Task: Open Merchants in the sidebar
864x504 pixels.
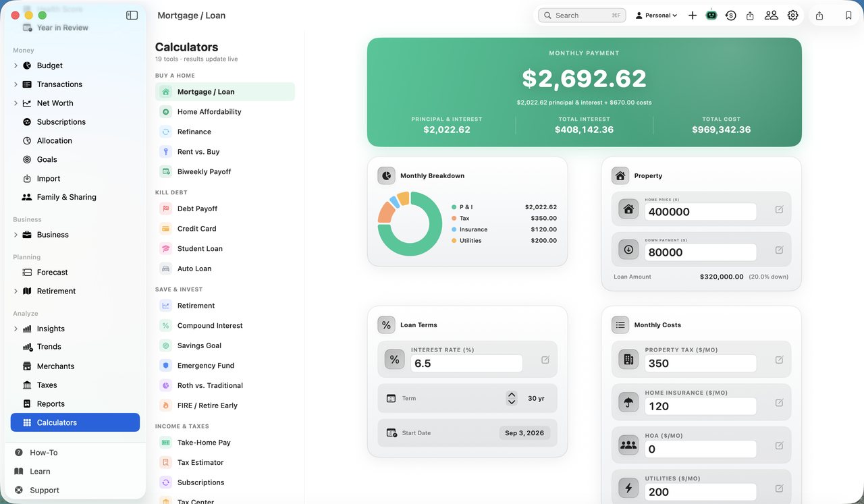Action: click(x=75, y=366)
